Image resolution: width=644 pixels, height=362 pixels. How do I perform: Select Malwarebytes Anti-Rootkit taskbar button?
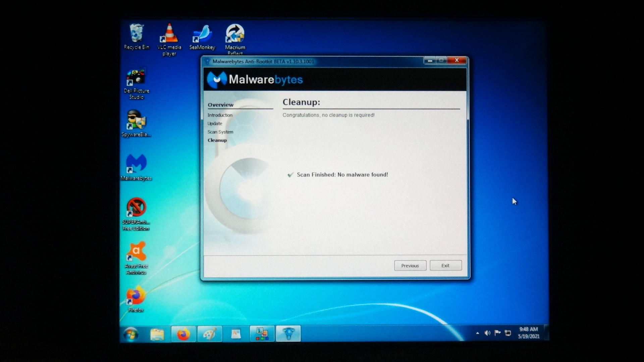click(x=288, y=334)
